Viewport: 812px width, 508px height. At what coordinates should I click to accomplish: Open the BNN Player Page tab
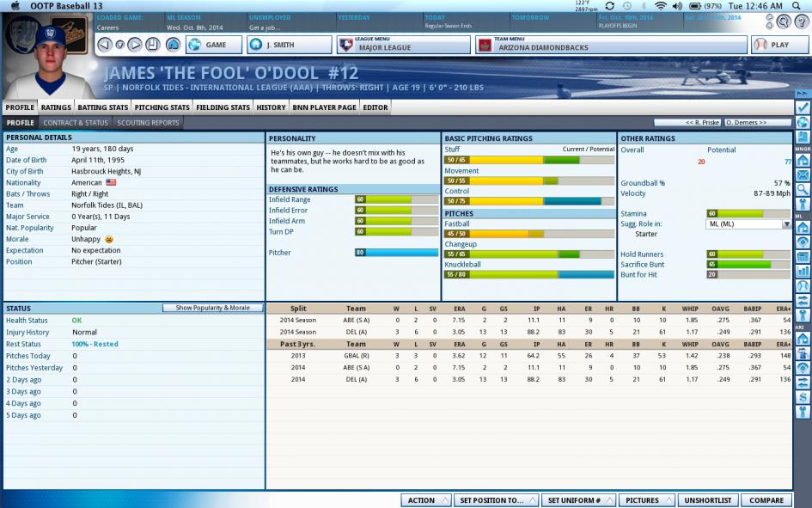point(324,107)
